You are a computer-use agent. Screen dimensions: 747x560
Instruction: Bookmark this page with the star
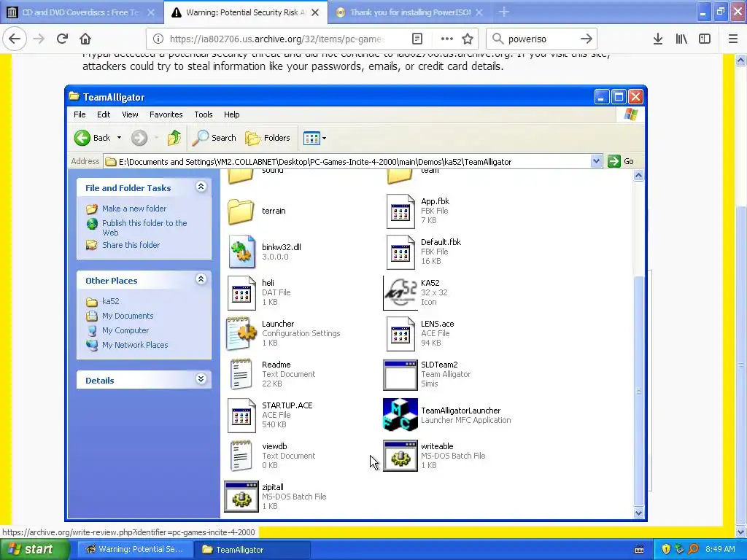[468, 39]
